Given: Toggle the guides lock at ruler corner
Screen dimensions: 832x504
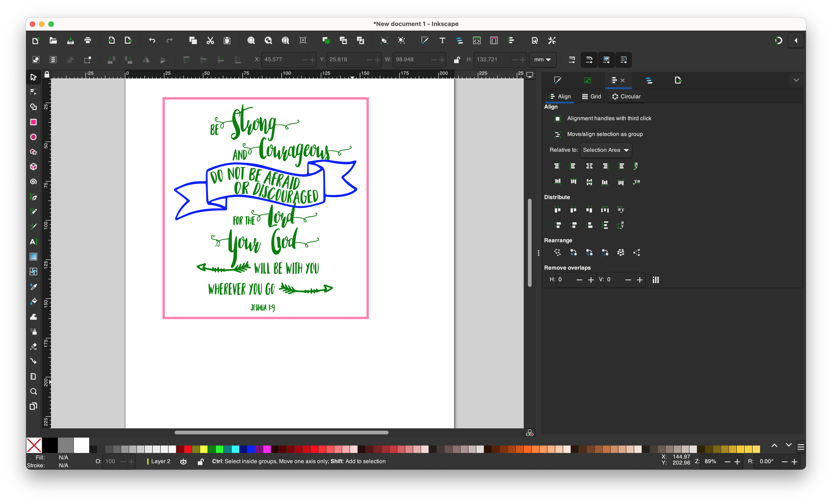Looking at the screenshot, I should pyautogui.click(x=47, y=74).
